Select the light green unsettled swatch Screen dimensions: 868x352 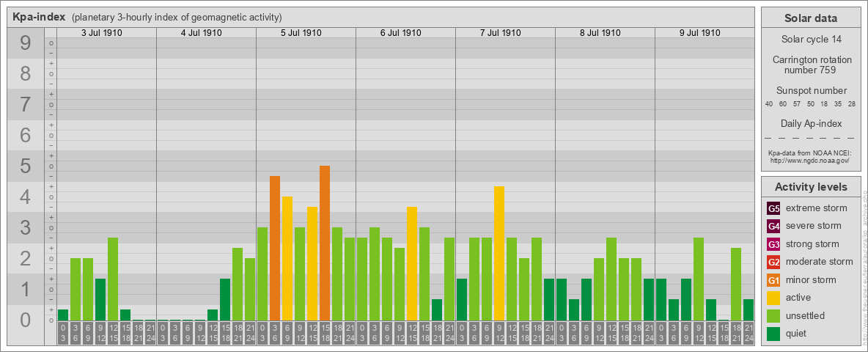point(773,315)
